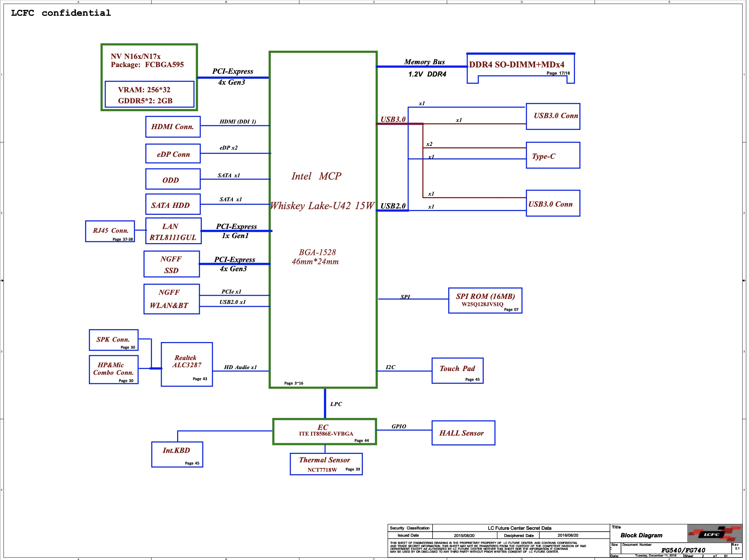Click the "eDP x2" signal label

click(x=229, y=147)
